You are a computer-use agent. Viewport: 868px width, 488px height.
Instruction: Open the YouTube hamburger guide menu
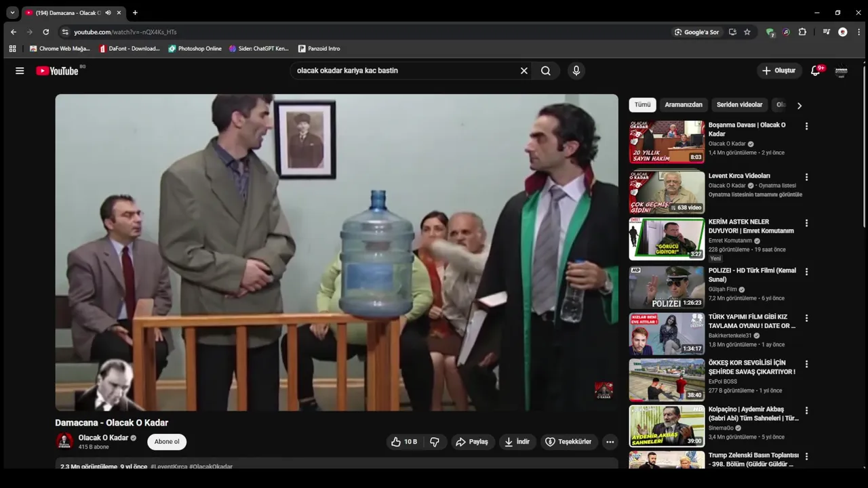pos(20,70)
